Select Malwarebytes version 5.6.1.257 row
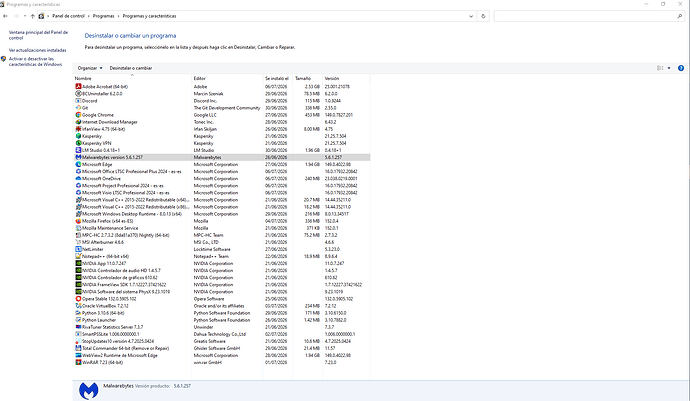Viewport: 690px width, 401px height. coord(222,157)
